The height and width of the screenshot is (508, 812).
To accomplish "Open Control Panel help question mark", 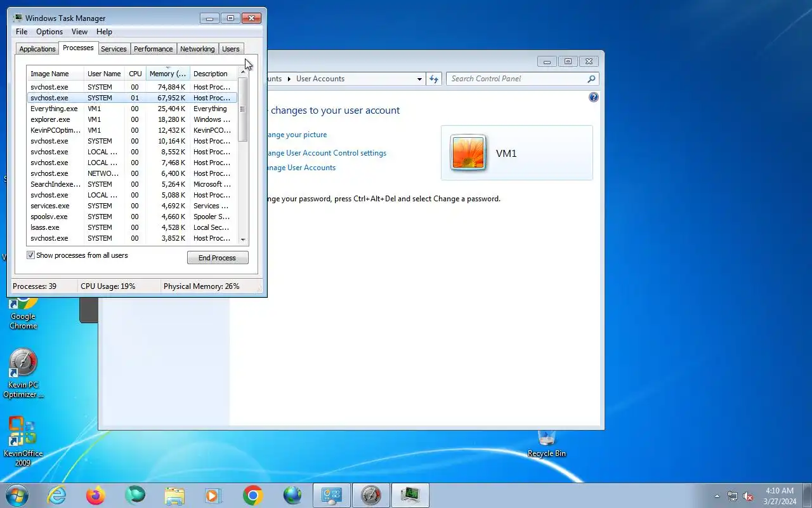I will [x=593, y=97].
